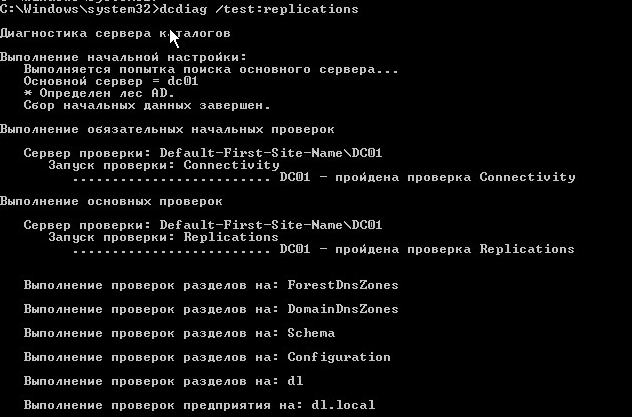This screenshot has height=417, width=632.
Task: Click the DomainDnsZones partition name
Action: [x=343, y=309]
